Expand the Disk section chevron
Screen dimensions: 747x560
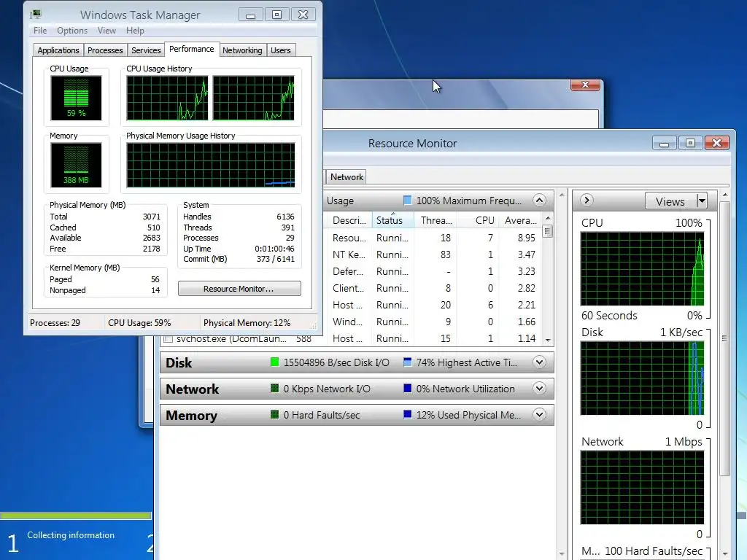(539, 362)
